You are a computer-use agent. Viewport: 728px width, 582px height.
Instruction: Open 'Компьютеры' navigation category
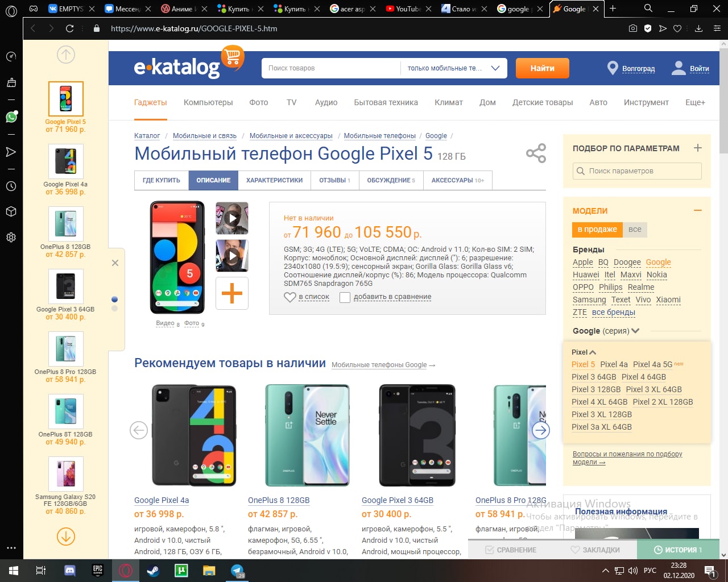tap(208, 103)
